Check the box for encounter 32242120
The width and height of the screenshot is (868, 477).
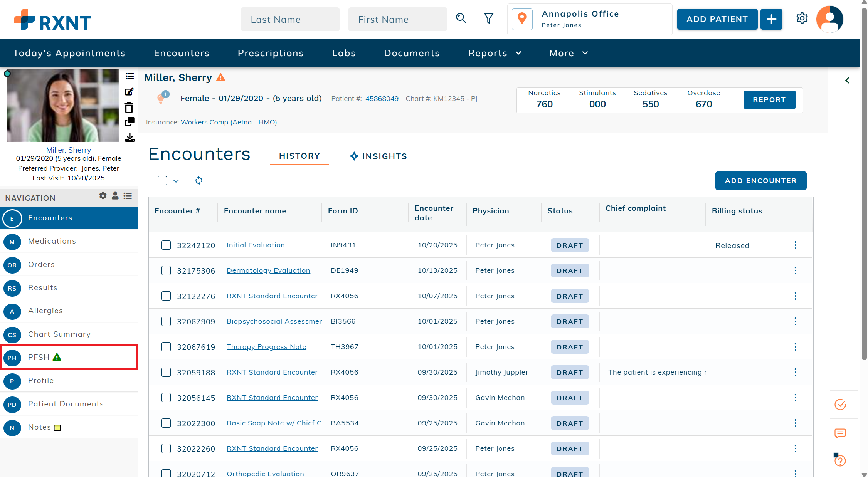[x=166, y=245]
